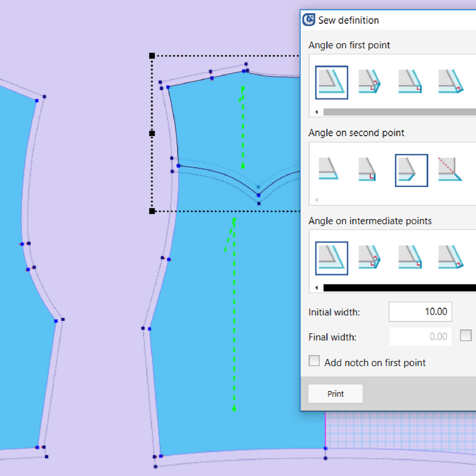
Task: Click the bottom-left selection handle of the pattern
Action: 152,211
